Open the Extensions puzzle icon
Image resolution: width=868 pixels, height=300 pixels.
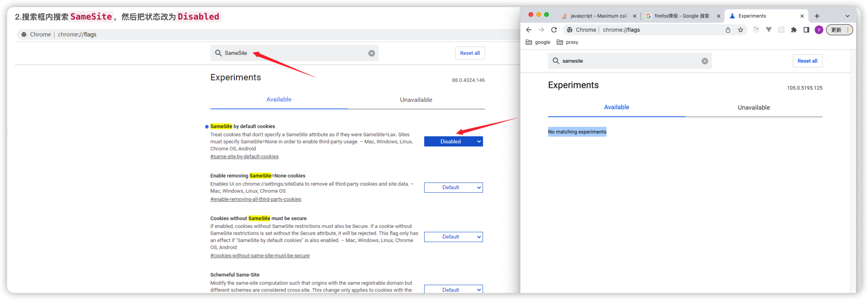(x=794, y=30)
